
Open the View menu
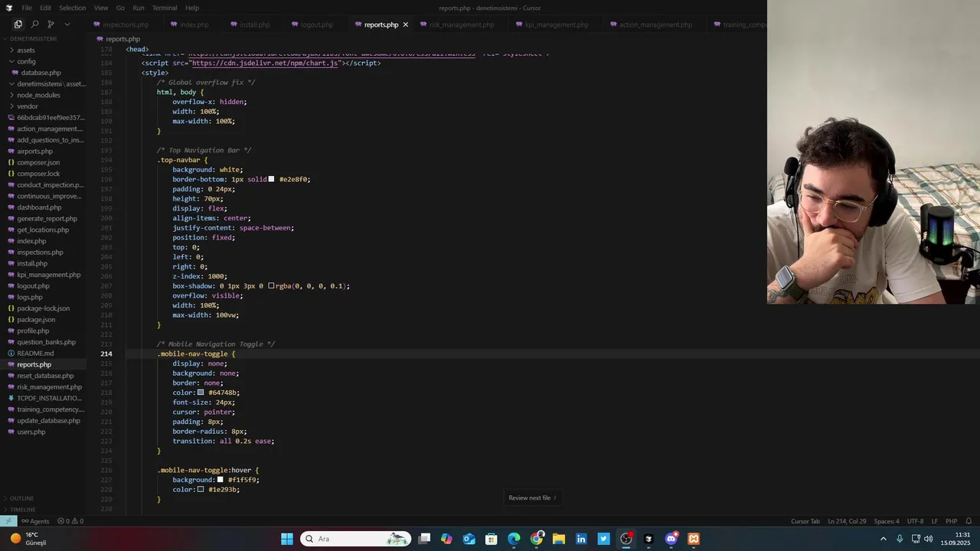point(100,8)
